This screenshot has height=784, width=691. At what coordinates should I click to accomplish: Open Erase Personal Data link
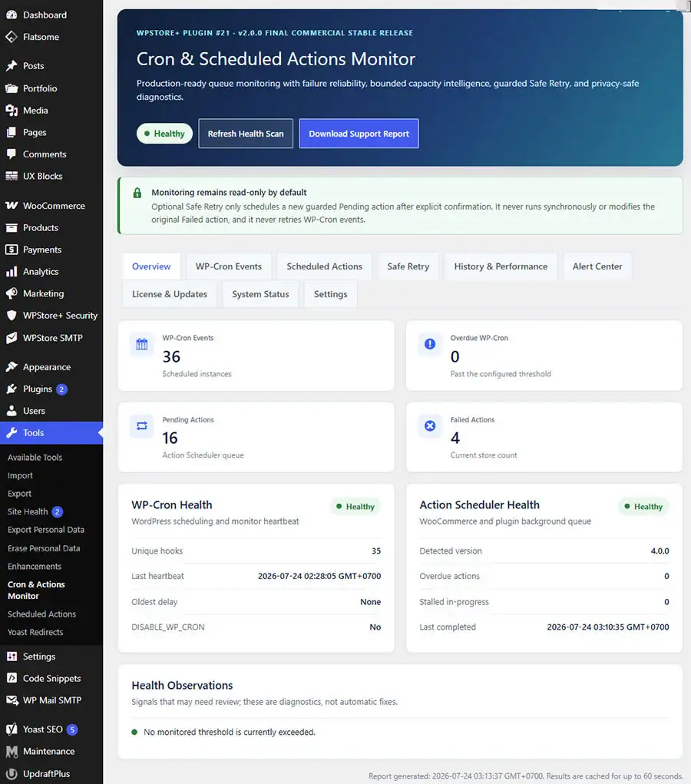pyautogui.click(x=44, y=548)
